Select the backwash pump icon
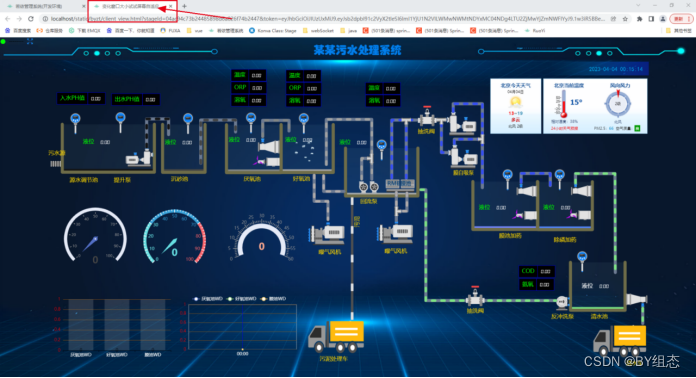696x378 pixels. 562,302
